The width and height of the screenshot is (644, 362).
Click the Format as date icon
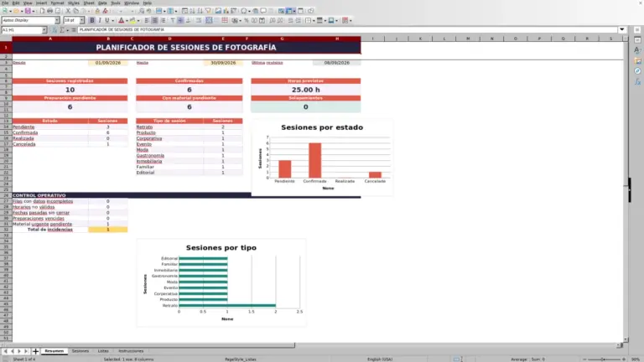tap(262, 20)
